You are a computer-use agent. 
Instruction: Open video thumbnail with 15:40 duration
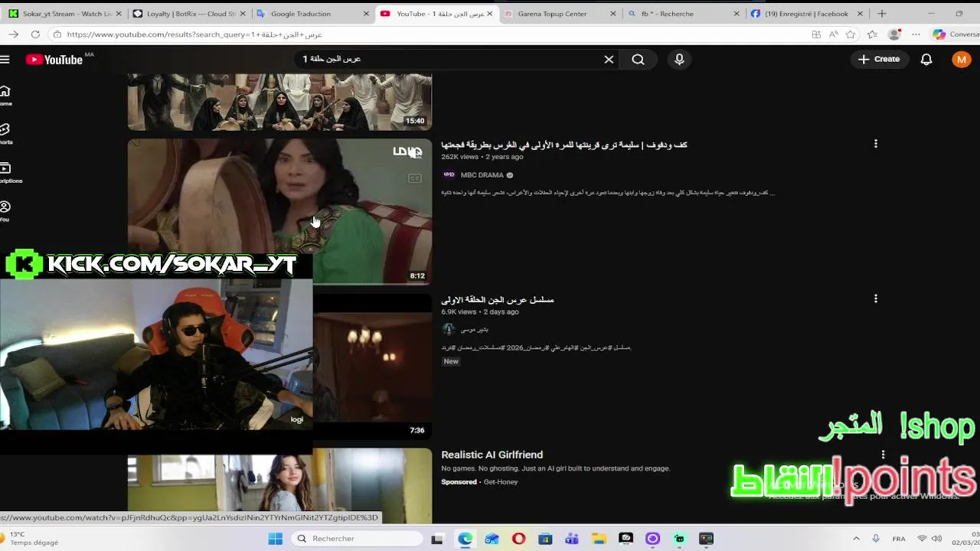coord(279,102)
